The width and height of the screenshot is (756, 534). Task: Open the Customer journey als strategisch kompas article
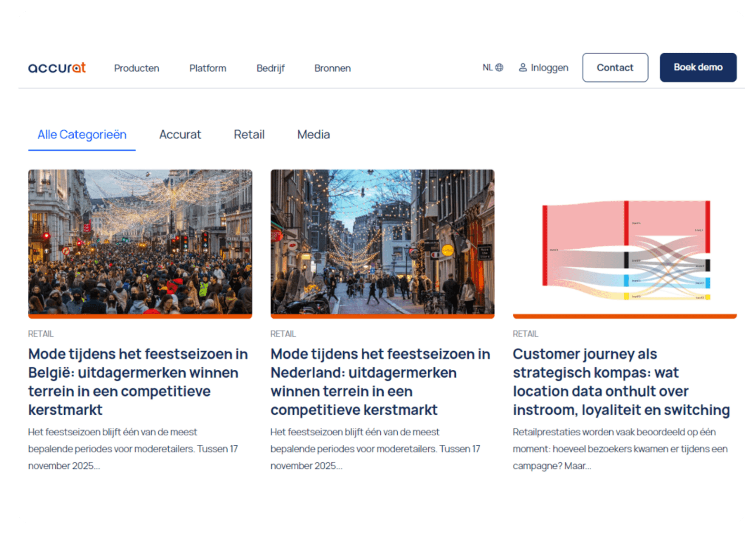click(621, 381)
